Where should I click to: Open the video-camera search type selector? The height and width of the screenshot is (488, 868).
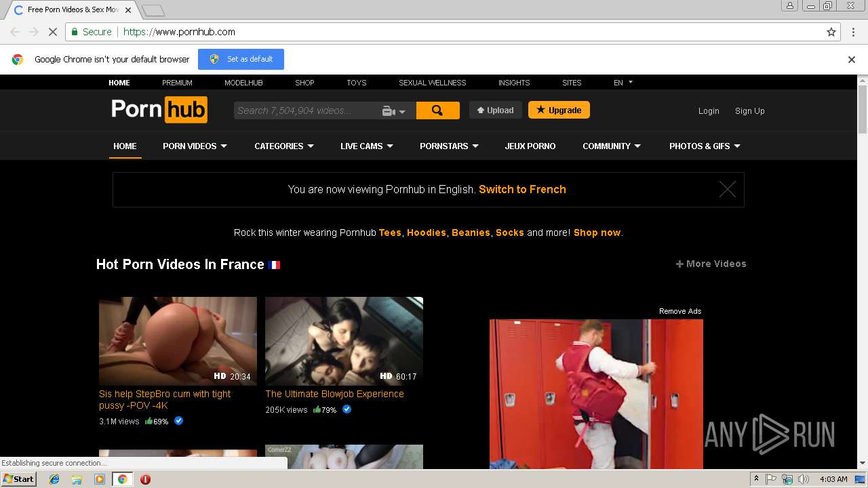pos(393,111)
